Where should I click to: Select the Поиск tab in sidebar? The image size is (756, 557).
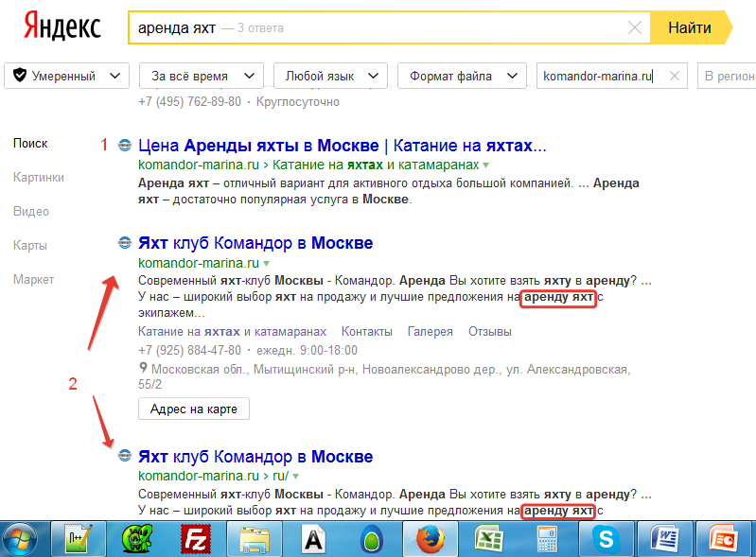pyautogui.click(x=30, y=143)
